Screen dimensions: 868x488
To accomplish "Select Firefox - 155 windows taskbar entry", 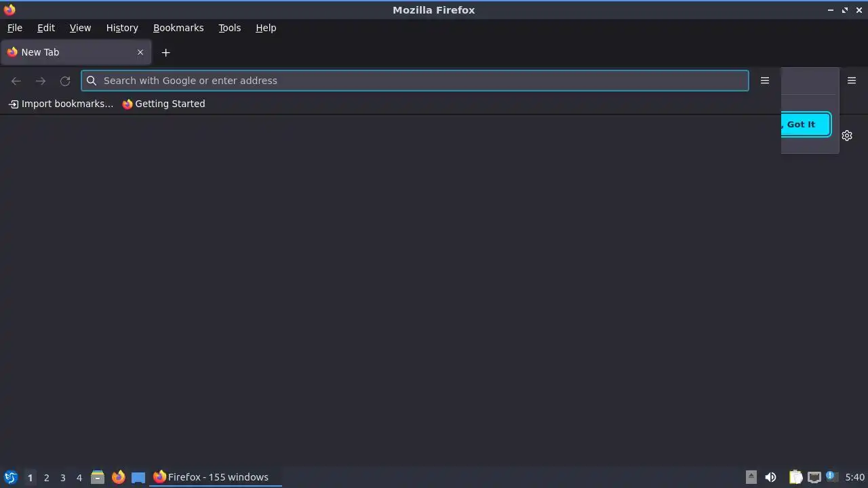I will pyautogui.click(x=216, y=477).
